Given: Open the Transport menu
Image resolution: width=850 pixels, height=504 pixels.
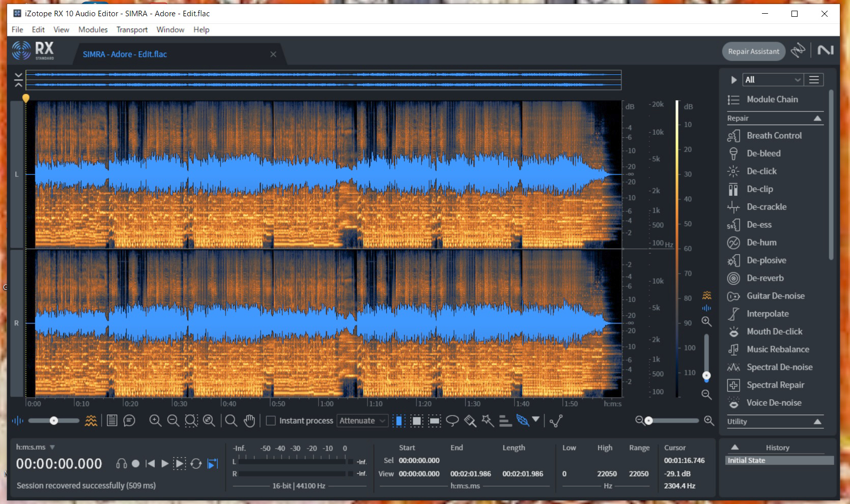Looking at the screenshot, I should coord(132,29).
